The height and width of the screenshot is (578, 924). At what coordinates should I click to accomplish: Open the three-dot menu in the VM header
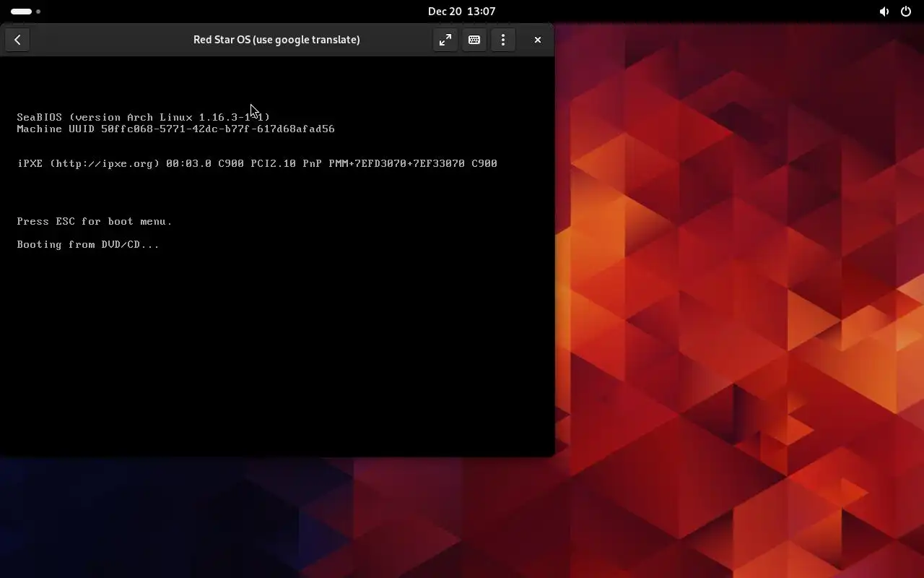tap(503, 40)
